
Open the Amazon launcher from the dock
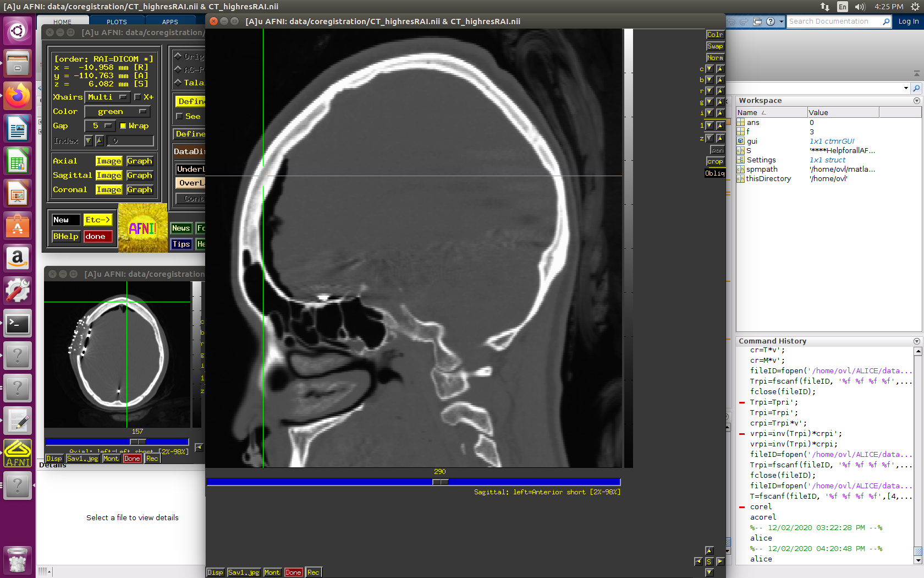[x=18, y=258]
